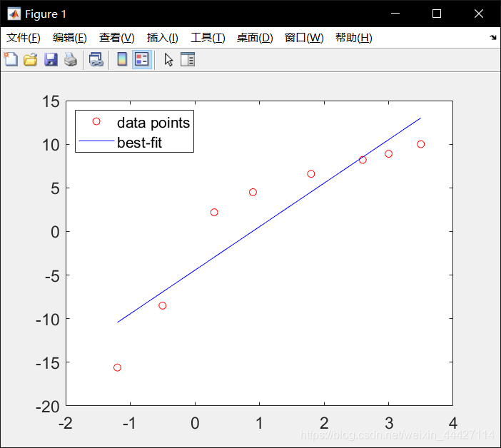
Task: Close the Figure 1 window
Action: [x=479, y=14]
